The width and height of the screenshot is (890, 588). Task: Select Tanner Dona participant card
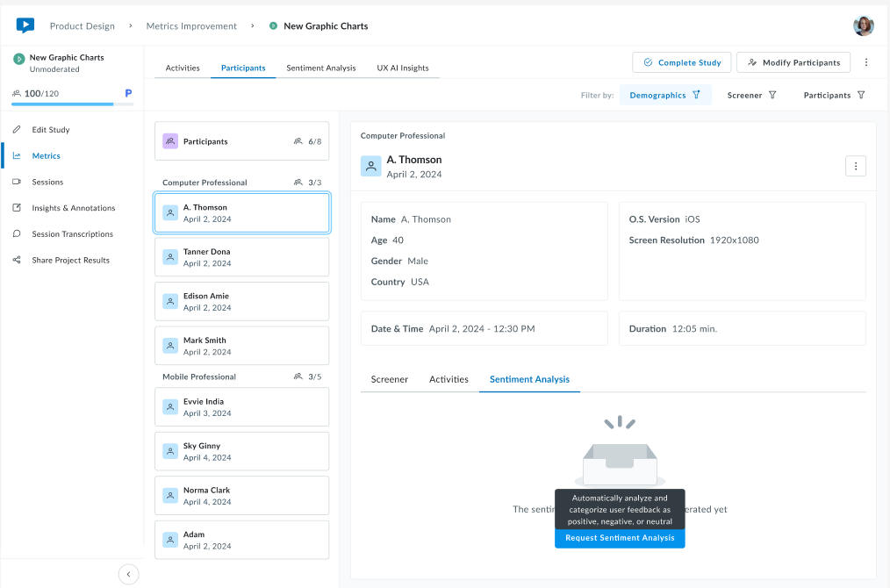click(241, 257)
